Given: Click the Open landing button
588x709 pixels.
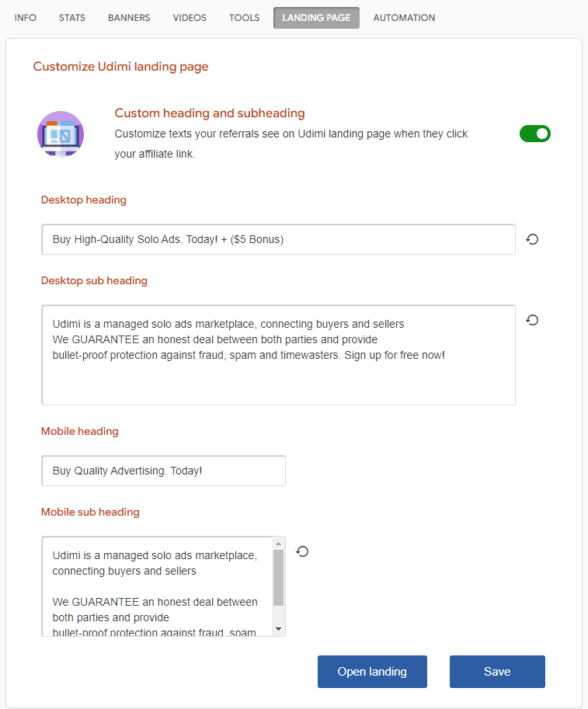Looking at the screenshot, I should pyautogui.click(x=372, y=672).
